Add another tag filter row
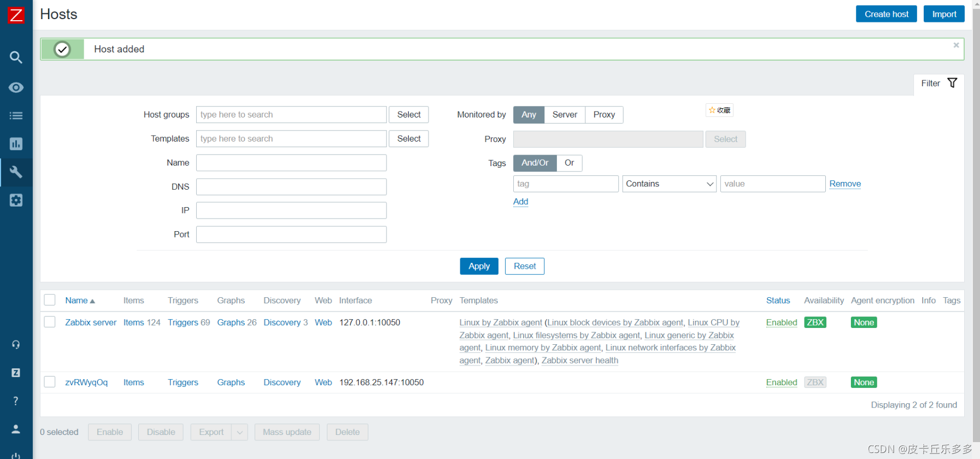 coord(520,202)
